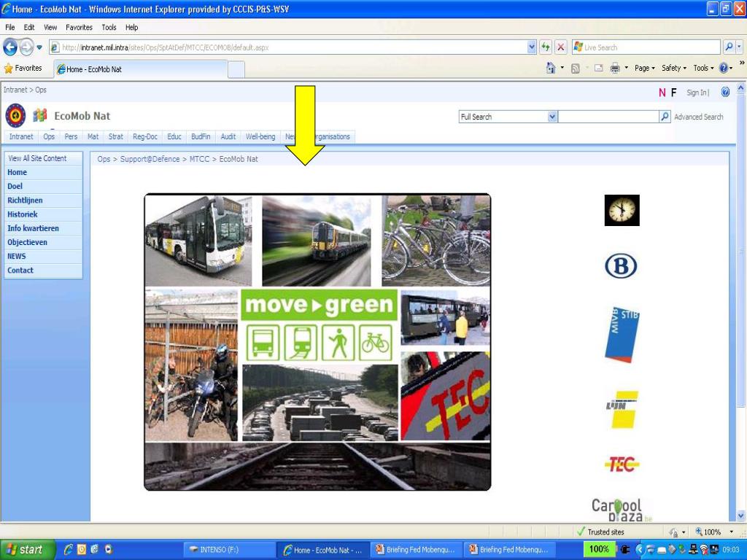This screenshot has height=560, width=747.
Task: Select the Reg-Doc navigation tab
Action: pos(145,136)
